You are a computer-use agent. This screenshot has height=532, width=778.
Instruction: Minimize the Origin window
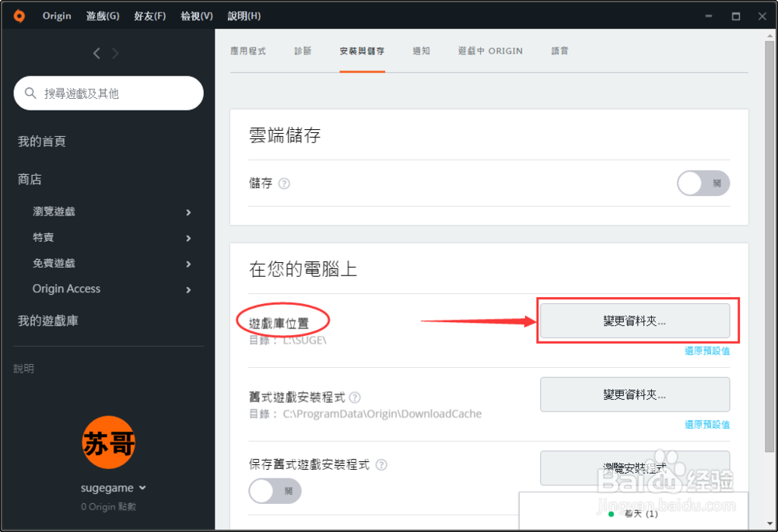(x=709, y=16)
